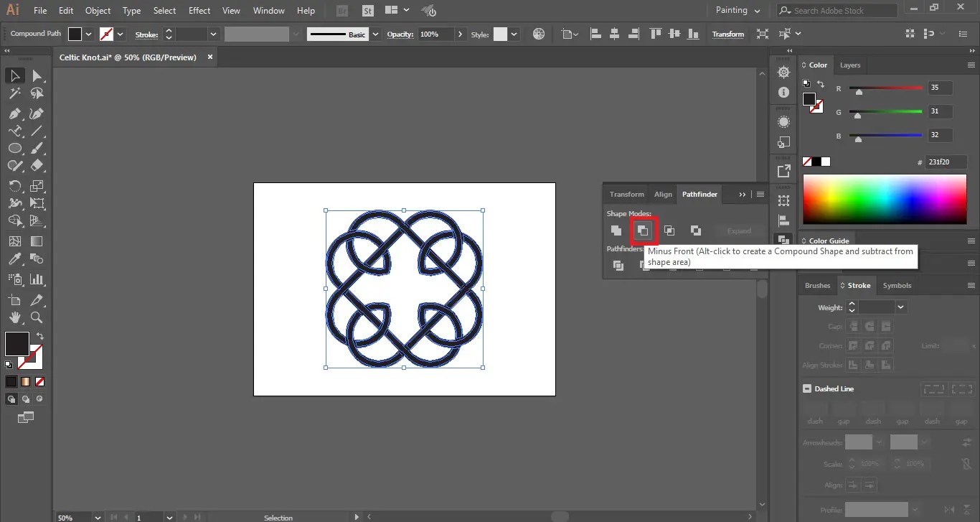
Task: Select the Eyedropper tool
Action: [x=15, y=259]
